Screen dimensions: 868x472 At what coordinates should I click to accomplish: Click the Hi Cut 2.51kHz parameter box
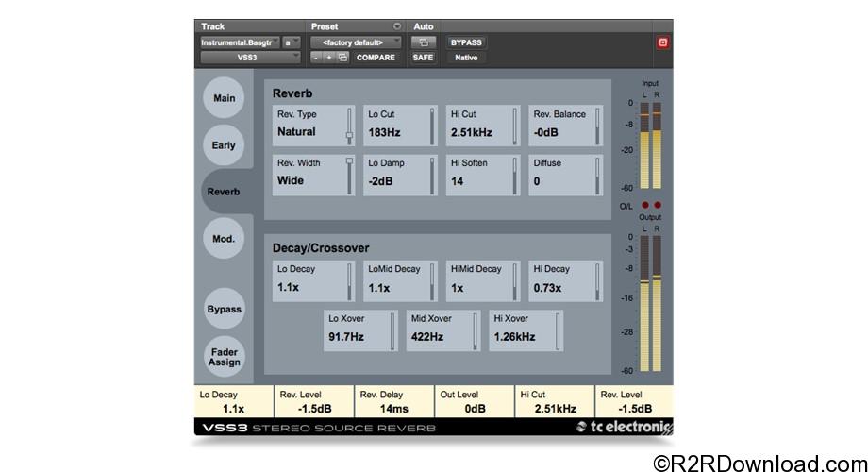[x=483, y=126]
